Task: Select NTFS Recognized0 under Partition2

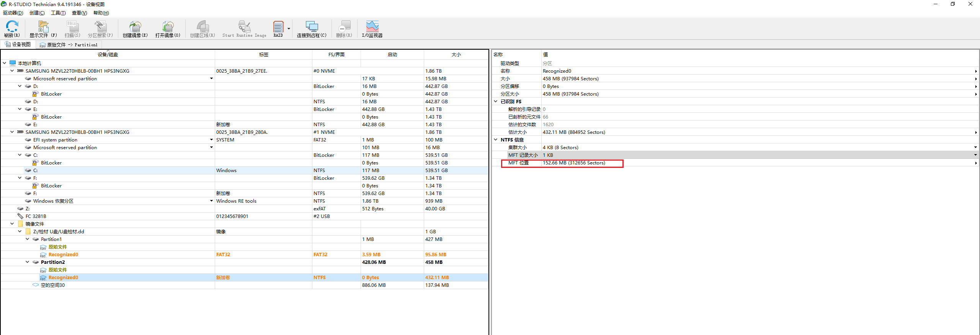Action: (244, 277)
